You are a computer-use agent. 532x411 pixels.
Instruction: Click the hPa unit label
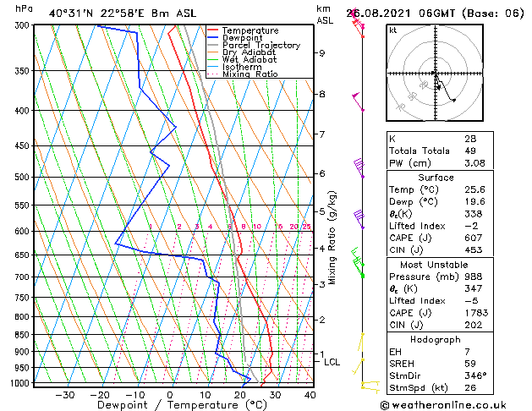tap(24, 8)
